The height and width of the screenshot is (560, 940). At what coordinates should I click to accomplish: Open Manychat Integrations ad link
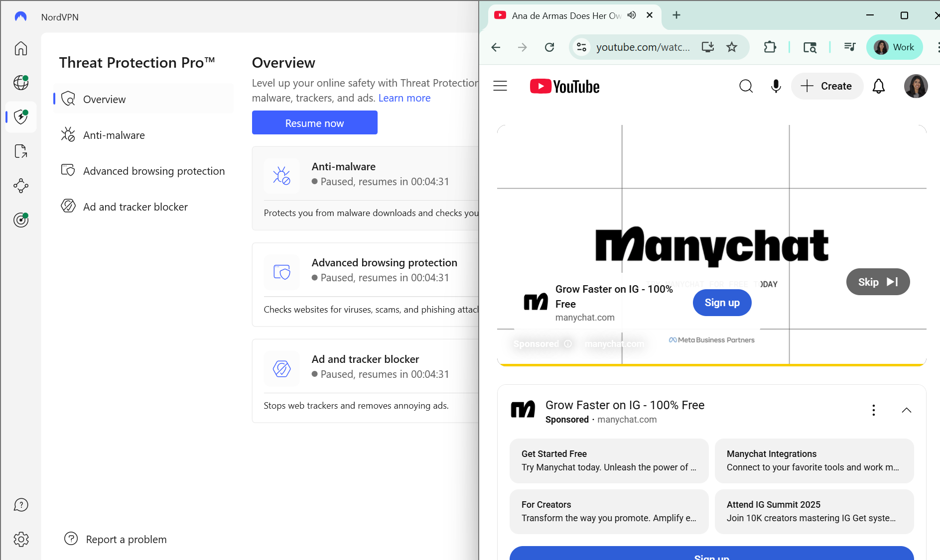pyautogui.click(x=814, y=460)
